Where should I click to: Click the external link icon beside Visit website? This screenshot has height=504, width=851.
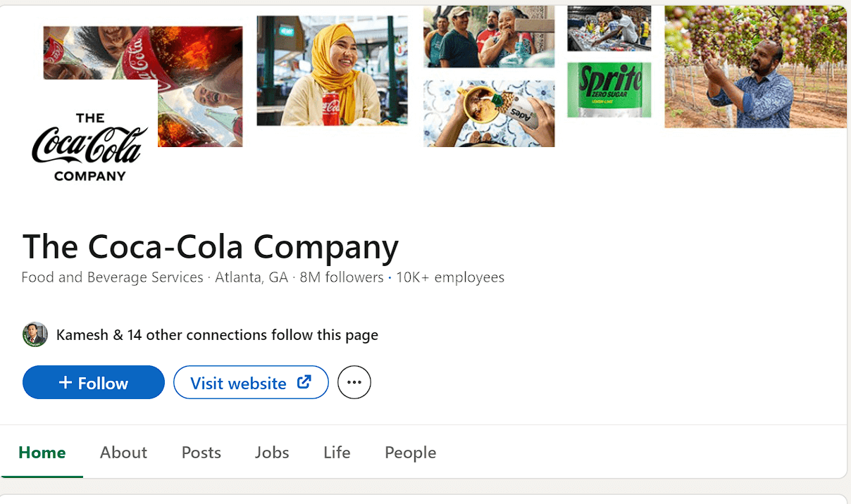coord(304,382)
